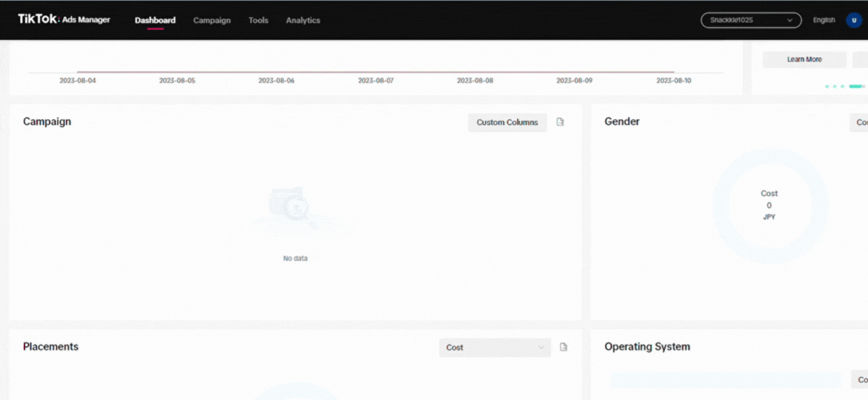The height and width of the screenshot is (400, 868).
Task: Open the Analytics menu
Action: point(303,20)
